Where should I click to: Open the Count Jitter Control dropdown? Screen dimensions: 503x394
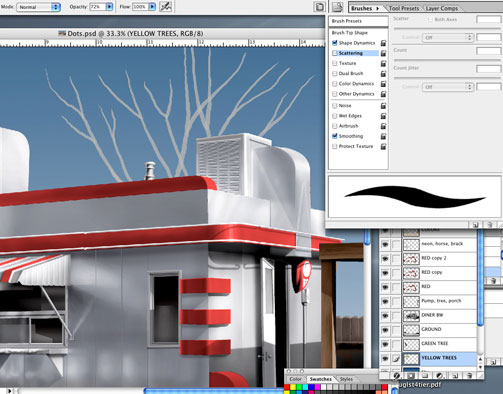[x=448, y=87]
